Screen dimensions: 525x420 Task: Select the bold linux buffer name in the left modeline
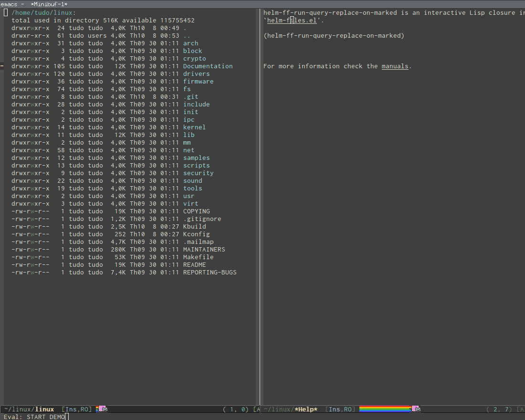coord(44,409)
